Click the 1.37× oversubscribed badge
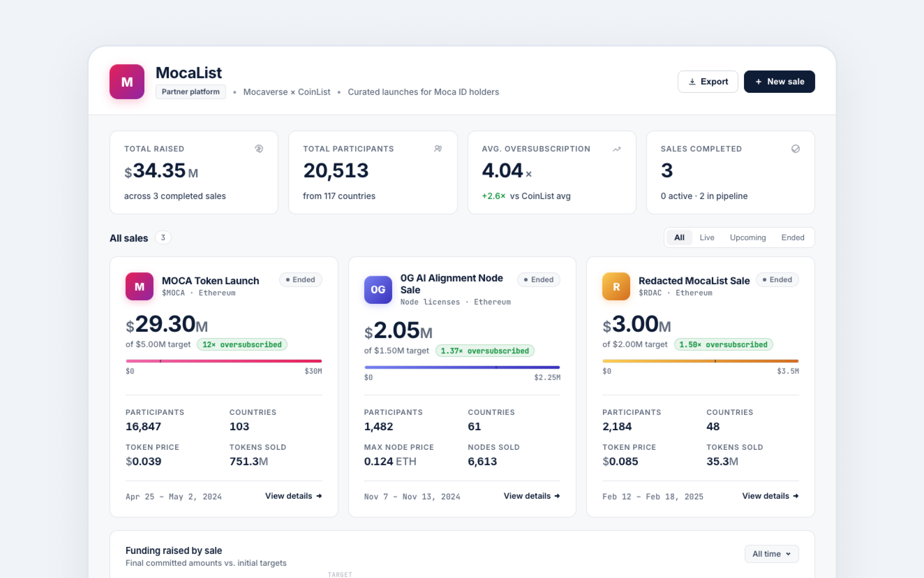Screen dimensions: 924x578 tap(484, 351)
